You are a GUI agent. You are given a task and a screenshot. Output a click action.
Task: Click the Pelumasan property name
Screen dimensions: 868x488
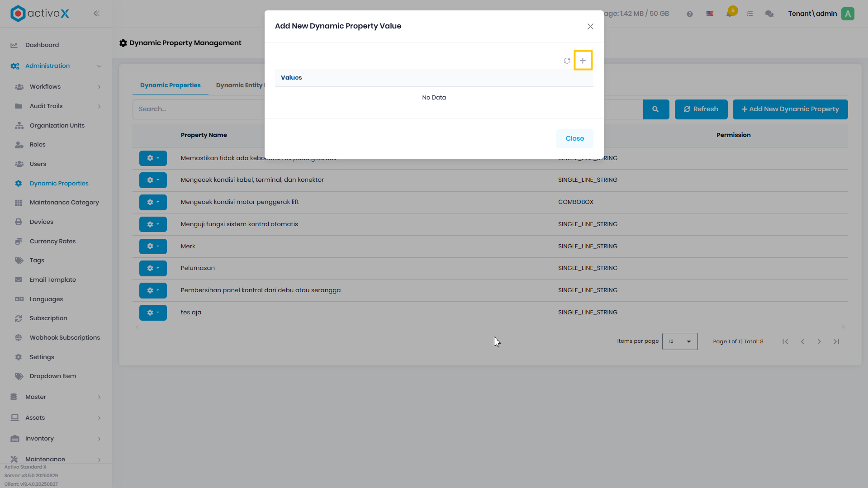click(x=198, y=268)
